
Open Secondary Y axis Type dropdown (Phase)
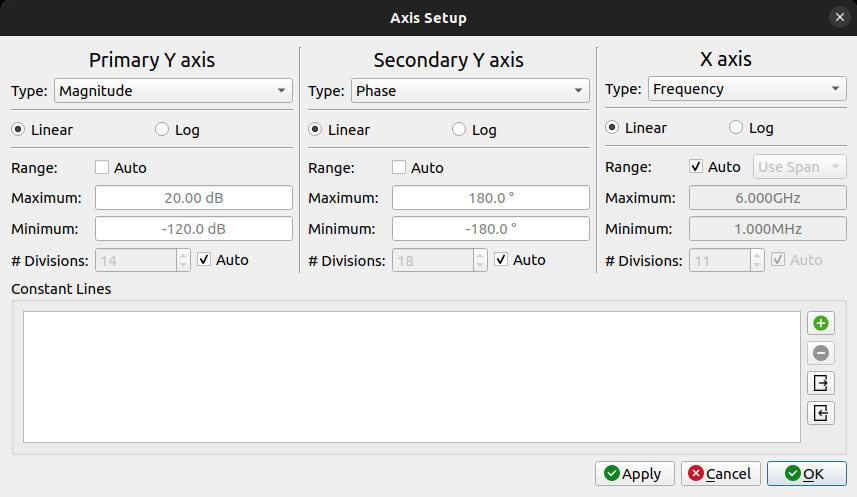coord(469,91)
